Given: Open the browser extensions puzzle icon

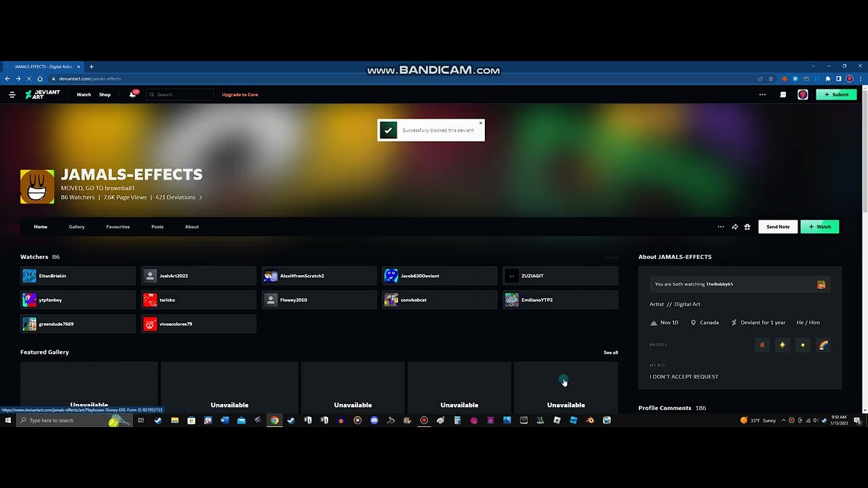Looking at the screenshot, I should [827, 79].
